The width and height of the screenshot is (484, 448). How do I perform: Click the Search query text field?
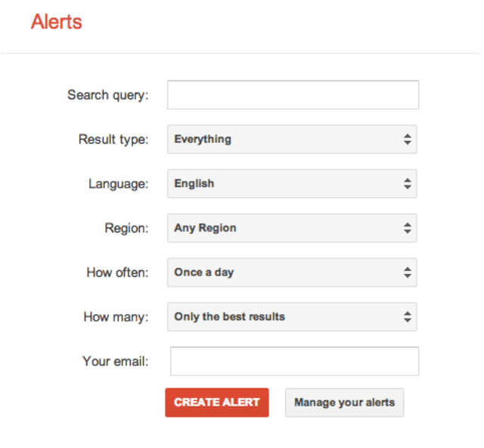pyautogui.click(x=293, y=95)
